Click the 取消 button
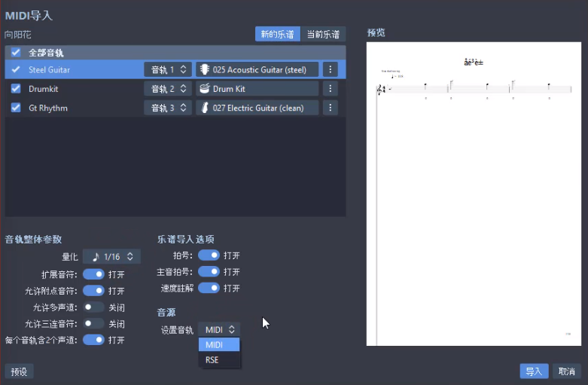The image size is (588, 385). pyautogui.click(x=567, y=371)
